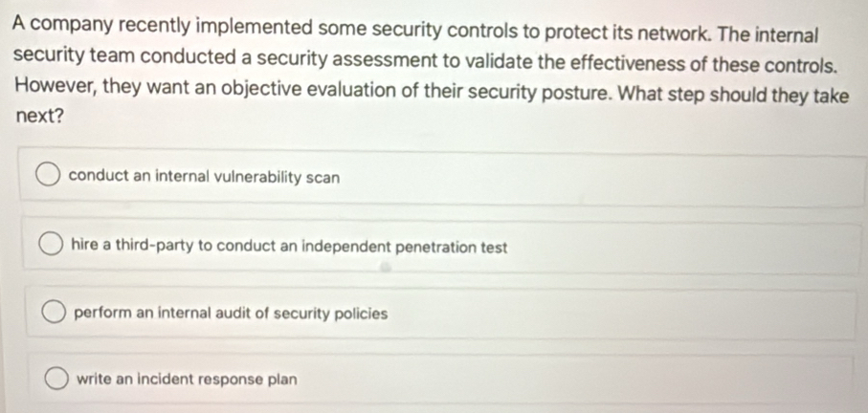Pick the internal audit radio button
This screenshot has height=413, width=868.
pyautogui.click(x=54, y=313)
